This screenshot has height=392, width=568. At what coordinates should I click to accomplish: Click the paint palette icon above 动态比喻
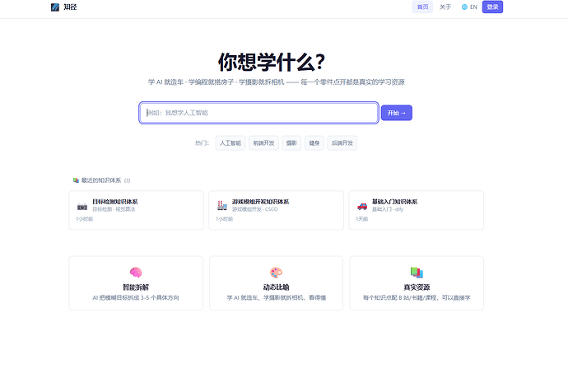[x=276, y=273]
